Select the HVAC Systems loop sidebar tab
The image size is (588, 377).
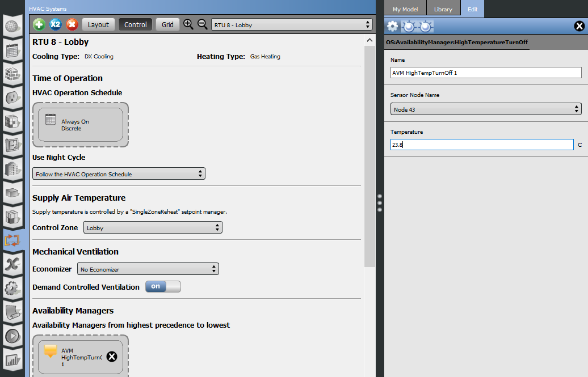tap(12, 240)
